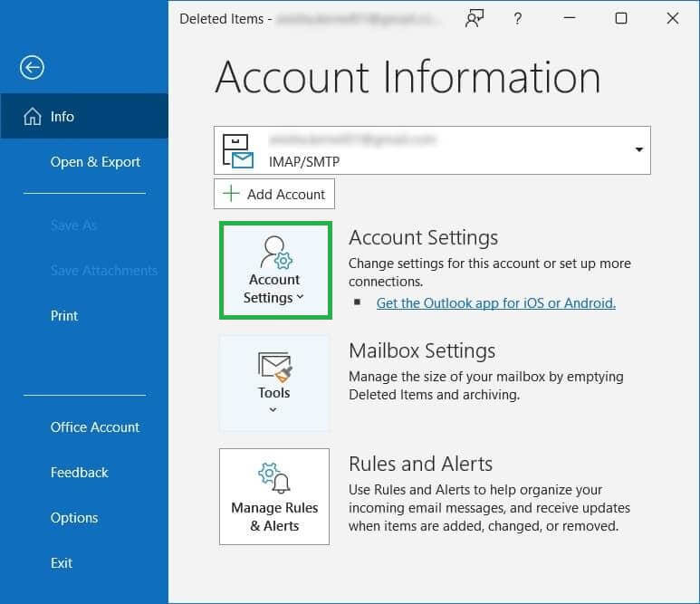Viewport: 700px width, 604px height.
Task: Click the feedback person icon in title bar
Action: tap(475, 19)
